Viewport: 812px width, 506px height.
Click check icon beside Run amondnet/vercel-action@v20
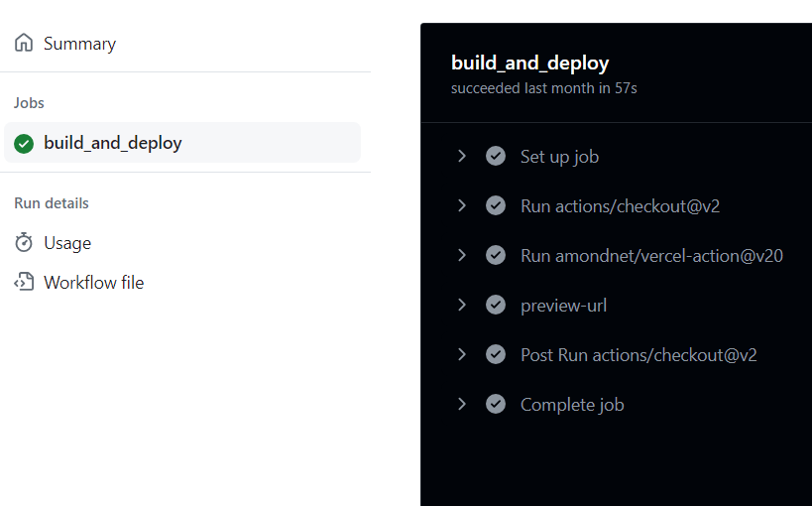(496, 255)
